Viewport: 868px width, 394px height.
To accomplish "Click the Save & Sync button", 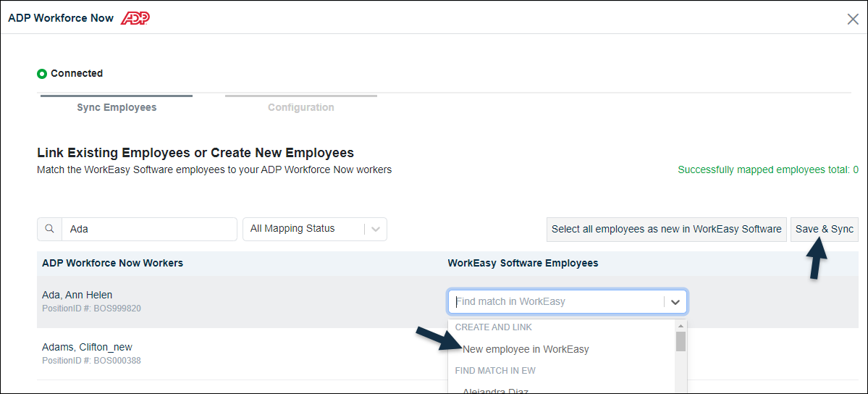I will click(x=825, y=229).
